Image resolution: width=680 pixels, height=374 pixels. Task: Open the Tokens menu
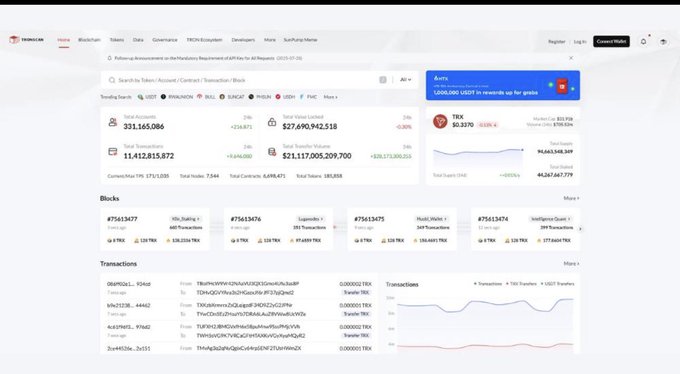click(x=117, y=40)
